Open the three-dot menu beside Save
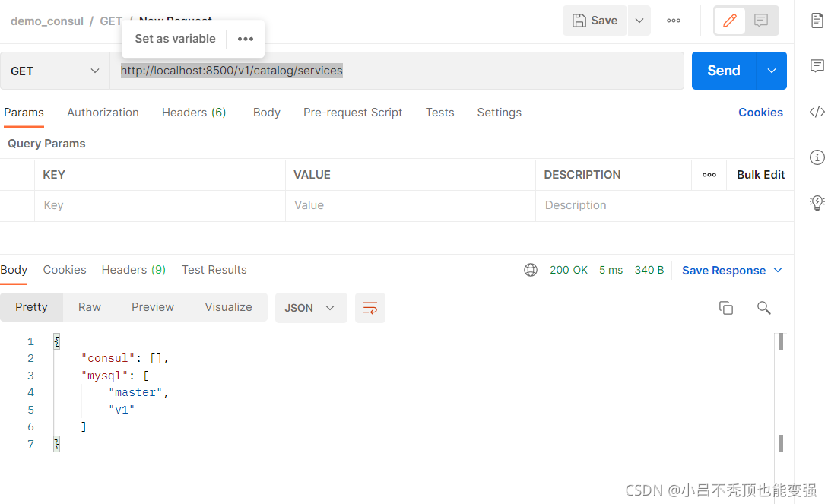The width and height of the screenshot is (828, 504). (x=674, y=21)
